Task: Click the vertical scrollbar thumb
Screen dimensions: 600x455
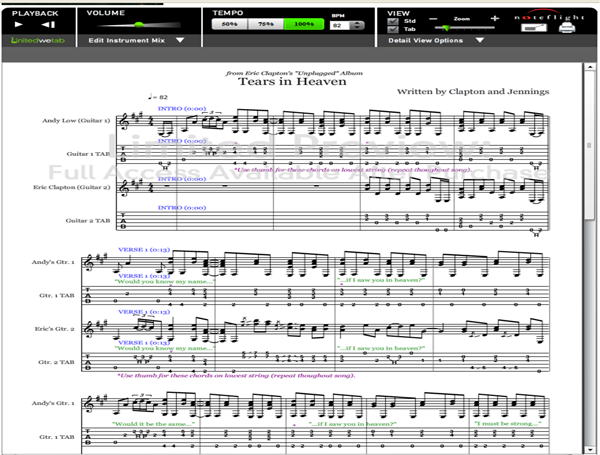Action: pos(589,145)
